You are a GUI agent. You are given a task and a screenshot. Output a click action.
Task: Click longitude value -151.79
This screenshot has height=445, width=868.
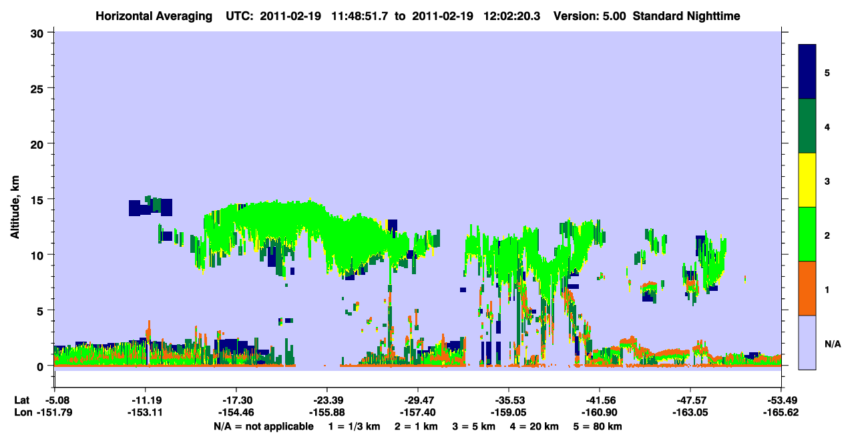[x=54, y=412]
